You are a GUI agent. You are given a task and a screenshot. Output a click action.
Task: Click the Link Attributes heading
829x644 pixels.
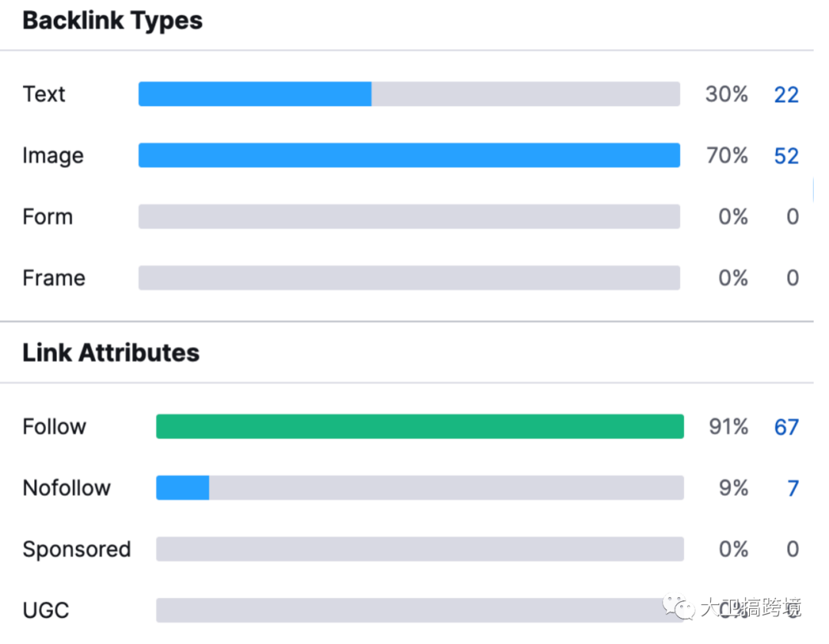(111, 353)
